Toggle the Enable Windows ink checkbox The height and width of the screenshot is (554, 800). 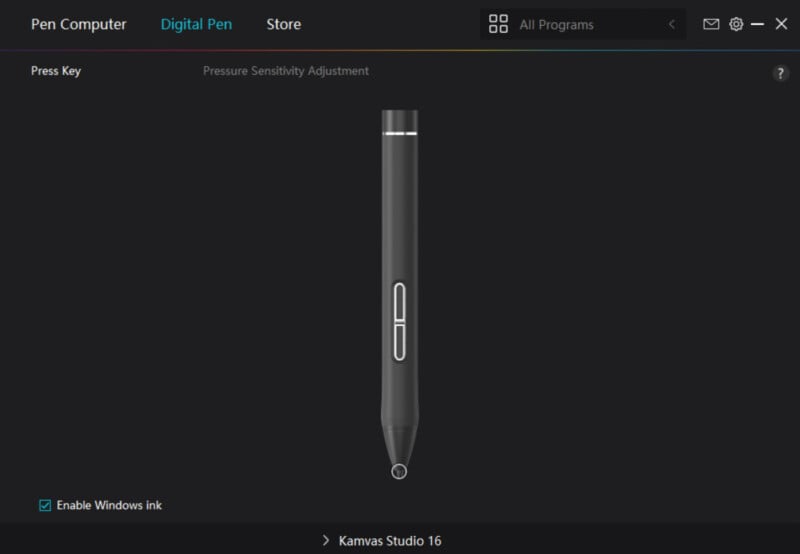(x=45, y=505)
